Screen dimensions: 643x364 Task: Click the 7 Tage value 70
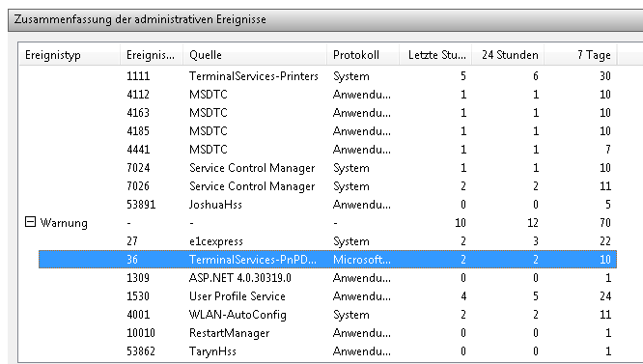pos(605,223)
